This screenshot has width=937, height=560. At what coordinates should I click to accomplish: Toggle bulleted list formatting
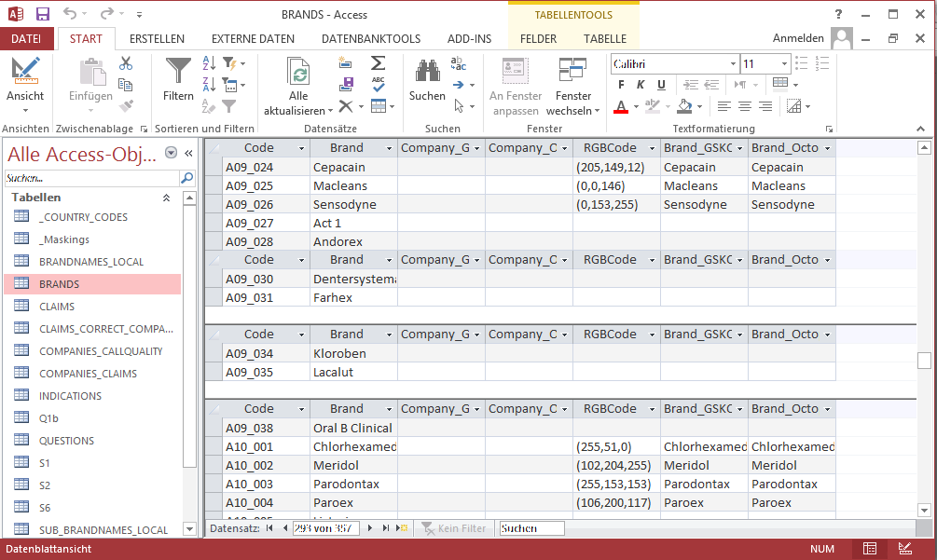click(x=802, y=63)
